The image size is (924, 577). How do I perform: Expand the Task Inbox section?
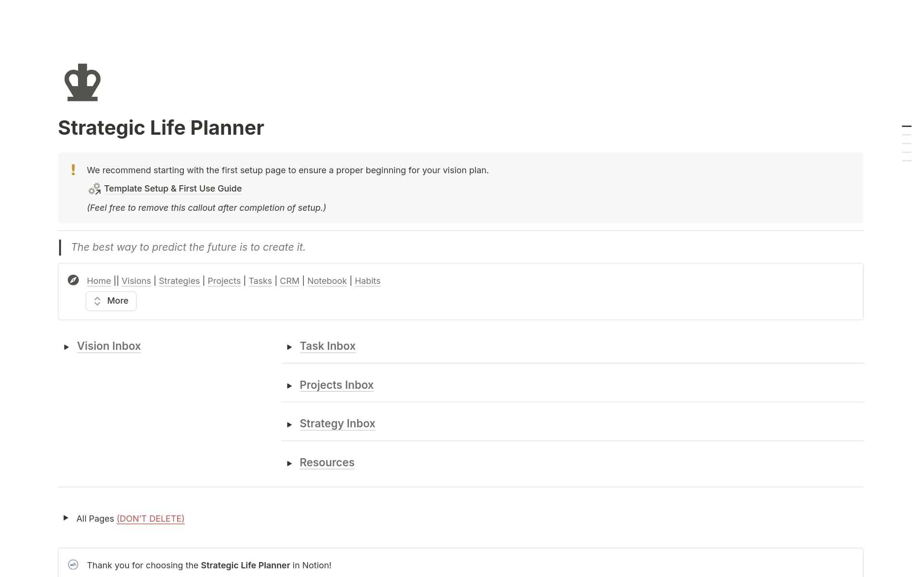(290, 346)
